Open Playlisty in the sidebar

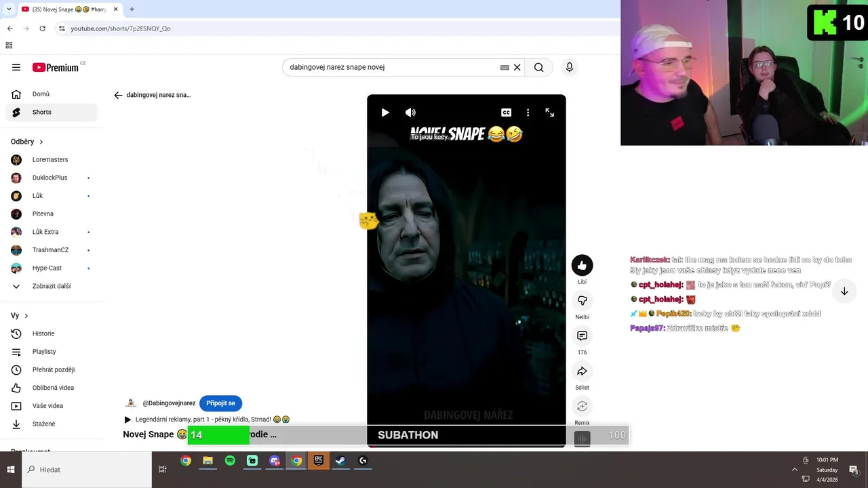pos(52,352)
